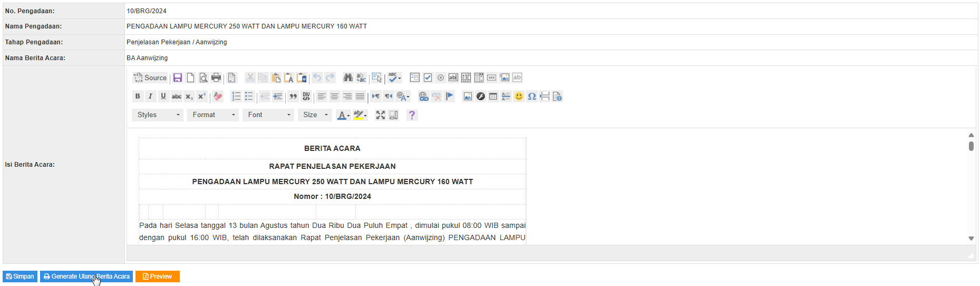
Task: Align text right
Action: tap(347, 96)
